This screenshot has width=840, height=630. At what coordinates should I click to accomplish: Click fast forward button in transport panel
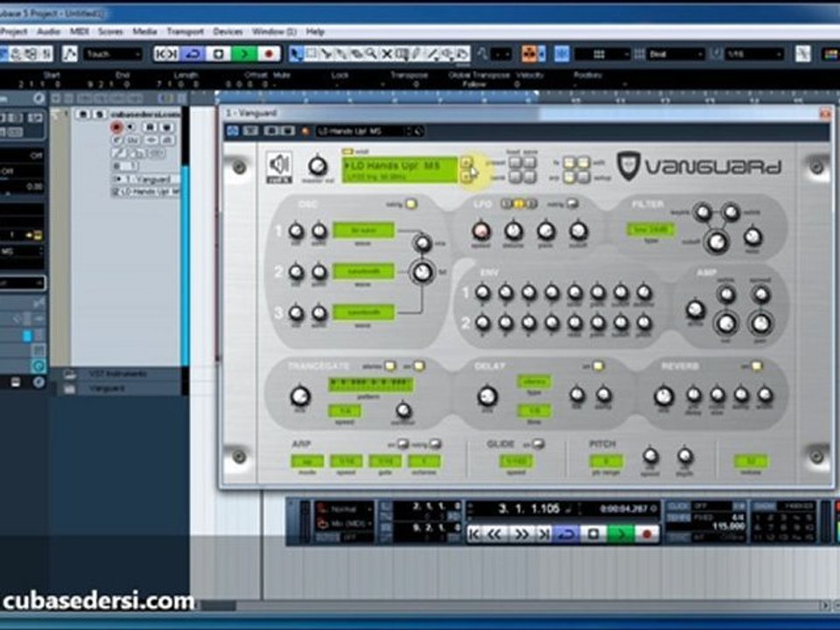[x=521, y=534]
